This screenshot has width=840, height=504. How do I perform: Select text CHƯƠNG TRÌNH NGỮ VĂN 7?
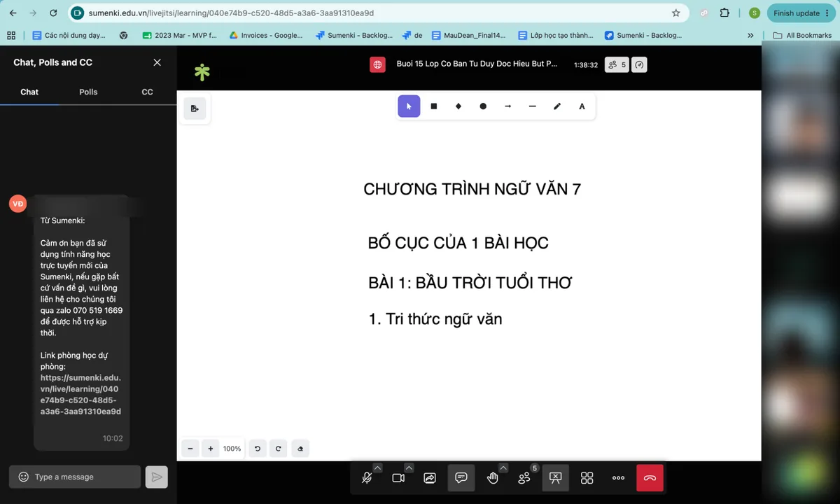click(472, 189)
